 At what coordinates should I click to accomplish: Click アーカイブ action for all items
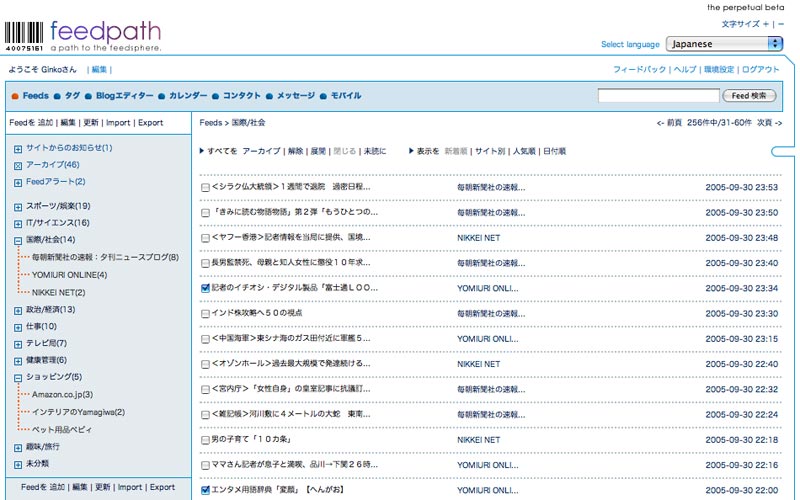pyautogui.click(x=261, y=151)
